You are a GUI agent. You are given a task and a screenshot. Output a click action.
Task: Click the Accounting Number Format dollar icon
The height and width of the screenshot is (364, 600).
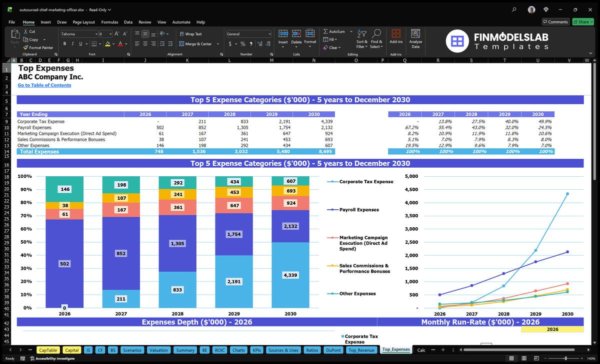click(x=230, y=44)
